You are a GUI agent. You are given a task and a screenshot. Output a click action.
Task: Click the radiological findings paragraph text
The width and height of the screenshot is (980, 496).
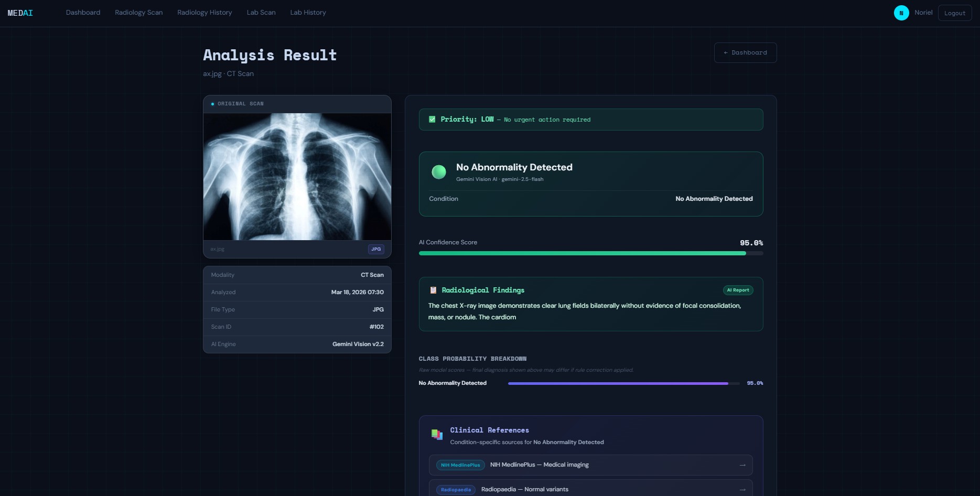coord(585,311)
